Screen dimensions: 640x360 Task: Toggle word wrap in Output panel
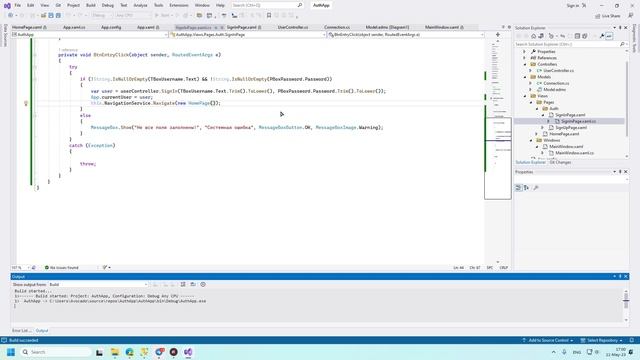click(x=193, y=284)
